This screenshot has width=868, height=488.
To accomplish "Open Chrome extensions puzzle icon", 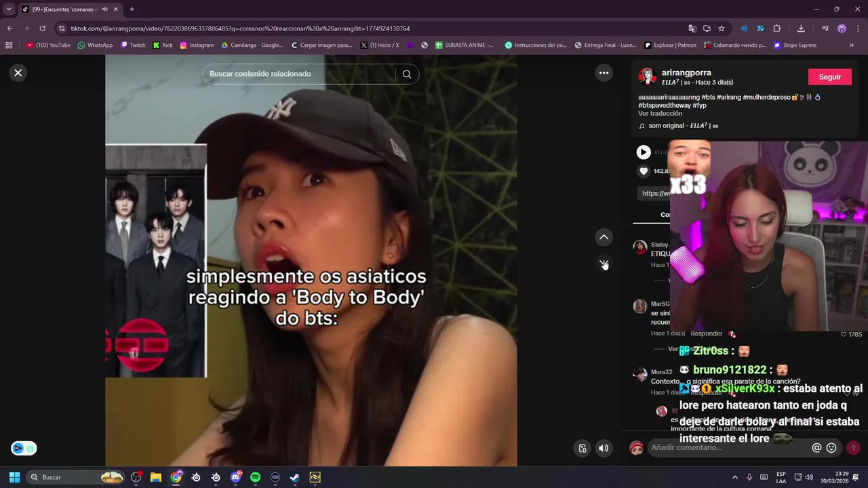I will (777, 28).
